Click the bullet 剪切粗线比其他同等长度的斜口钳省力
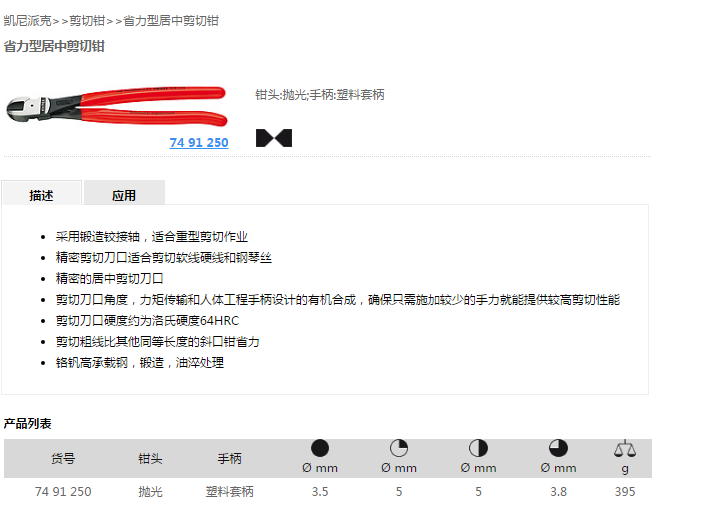This screenshot has height=514, width=716. 158,341
